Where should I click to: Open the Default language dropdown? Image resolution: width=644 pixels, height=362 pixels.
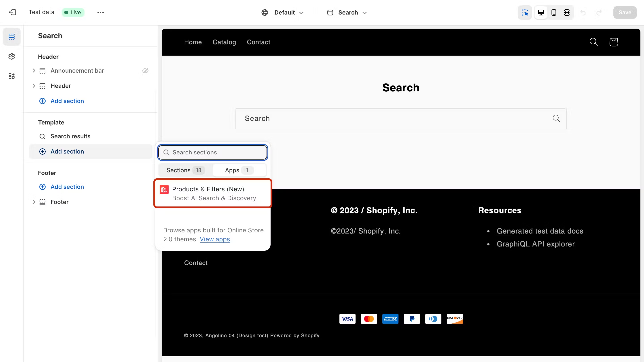(282, 13)
